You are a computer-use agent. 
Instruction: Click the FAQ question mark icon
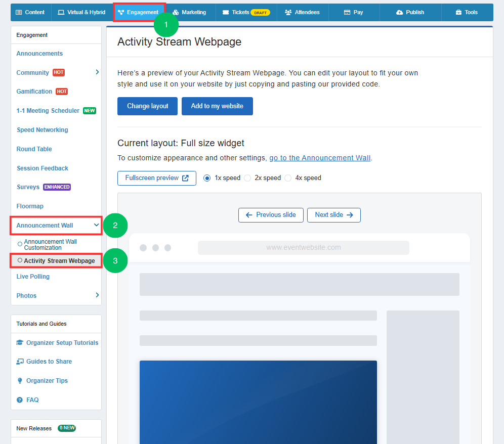click(20, 400)
